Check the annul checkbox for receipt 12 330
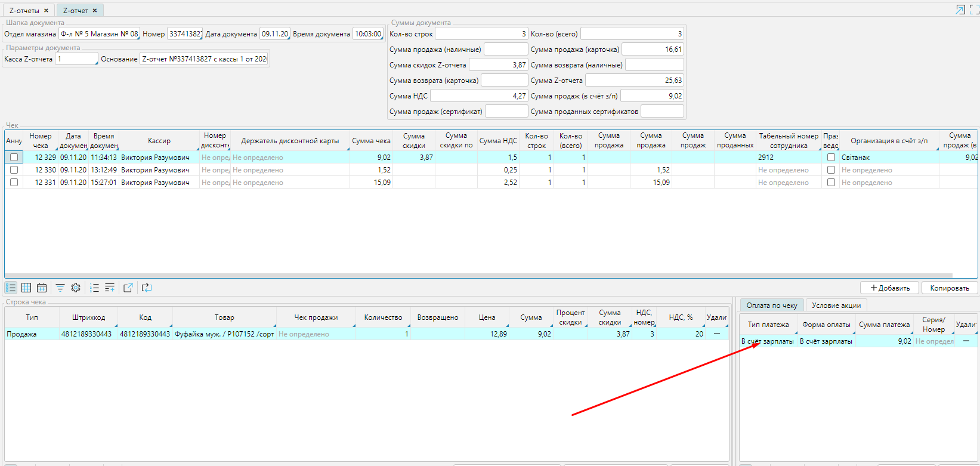Viewport: 980px width, 466px height. tap(14, 170)
